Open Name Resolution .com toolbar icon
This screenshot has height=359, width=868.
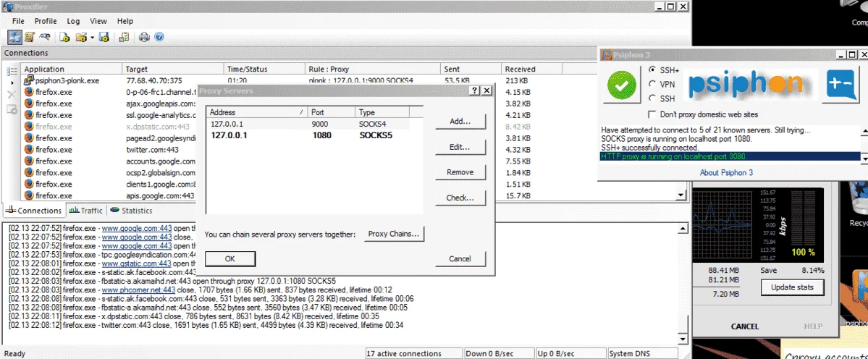(46, 37)
